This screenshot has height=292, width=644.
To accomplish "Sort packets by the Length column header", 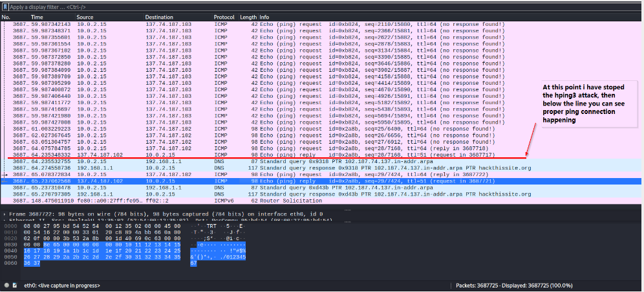I will click(x=248, y=17).
